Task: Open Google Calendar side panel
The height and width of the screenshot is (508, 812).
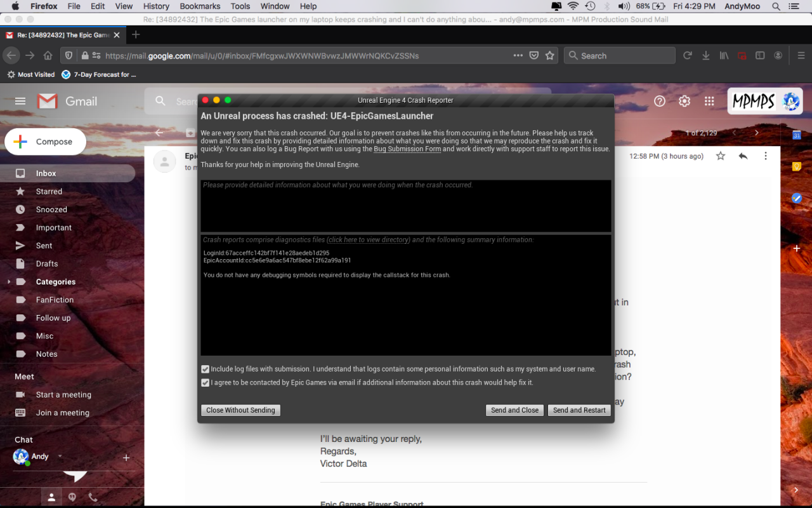Action: (x=797, y=135)
